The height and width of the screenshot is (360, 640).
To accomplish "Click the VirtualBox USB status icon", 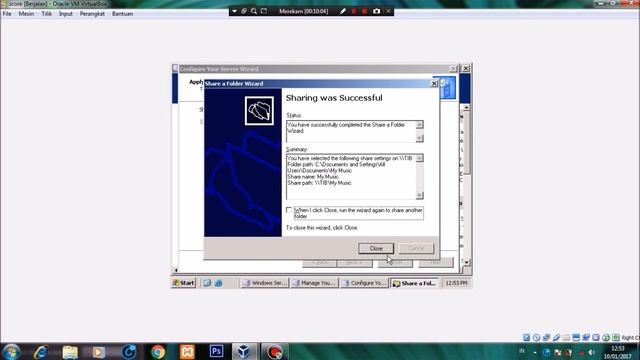I will (556, 338).
